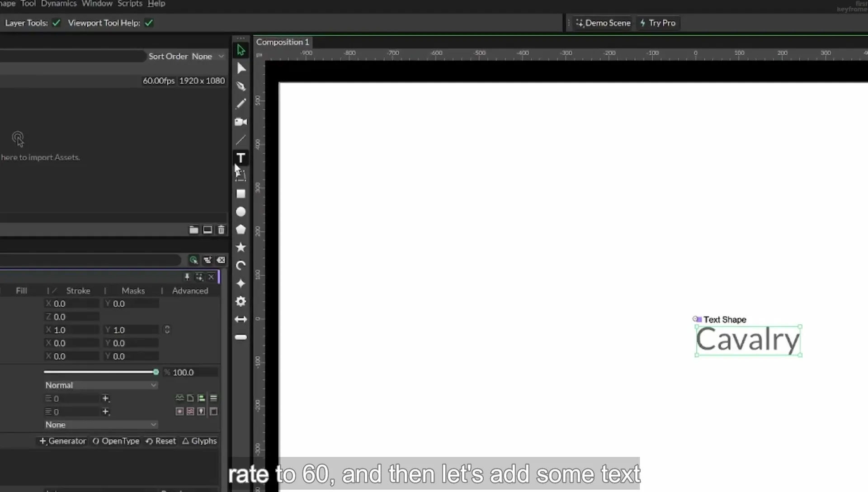Viewport: 868px width, 492px height.
Task: Click the sparkle icon next to the pin
Action: pos(199,277)
